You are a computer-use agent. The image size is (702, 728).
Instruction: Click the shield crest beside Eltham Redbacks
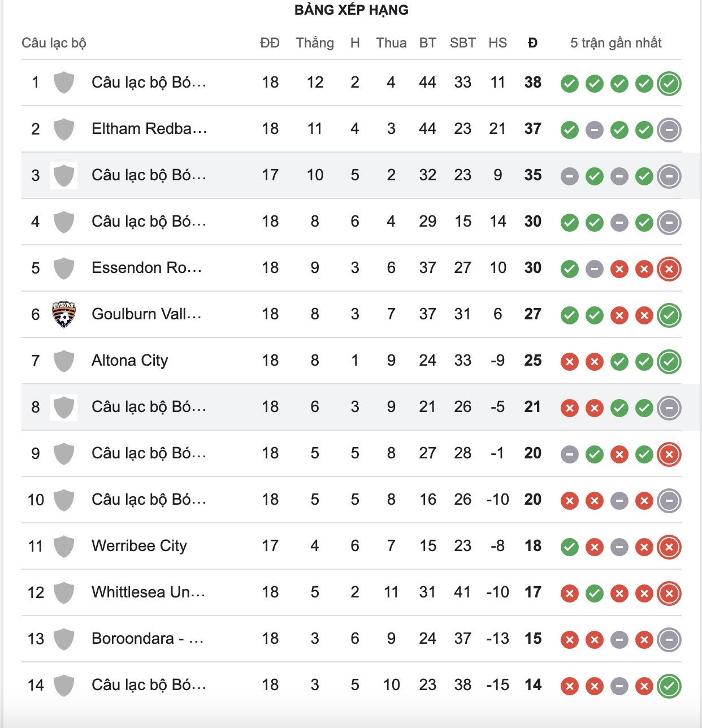(x=64, y=129)
